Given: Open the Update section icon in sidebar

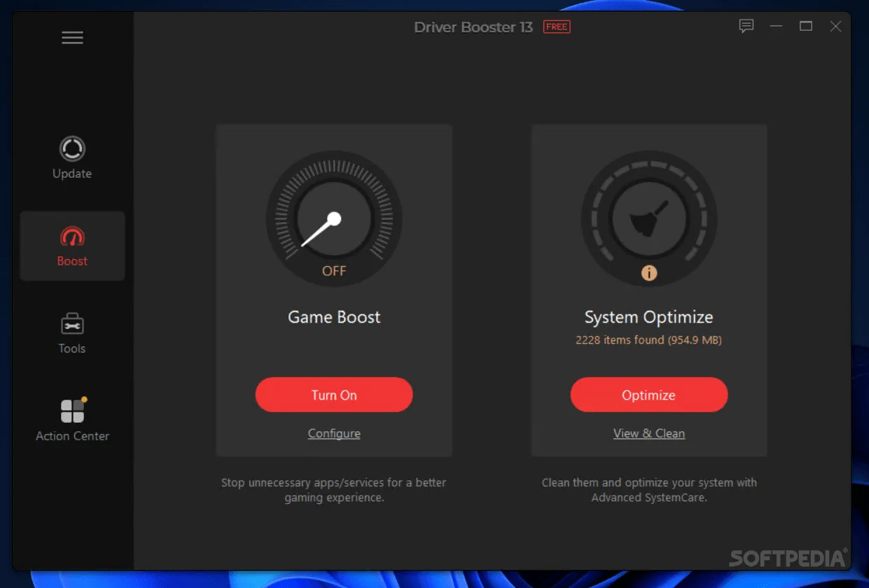Looking at the screenshot, I should point(72,148).
